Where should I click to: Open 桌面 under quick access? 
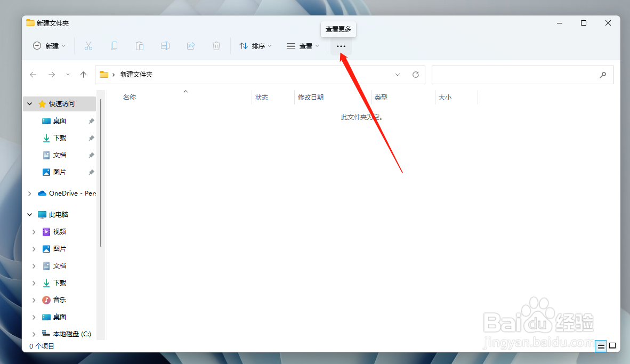tap(60, 121)
